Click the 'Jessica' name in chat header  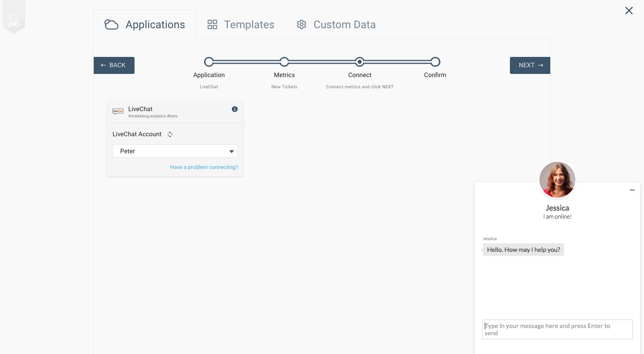[x=557, y=208]
